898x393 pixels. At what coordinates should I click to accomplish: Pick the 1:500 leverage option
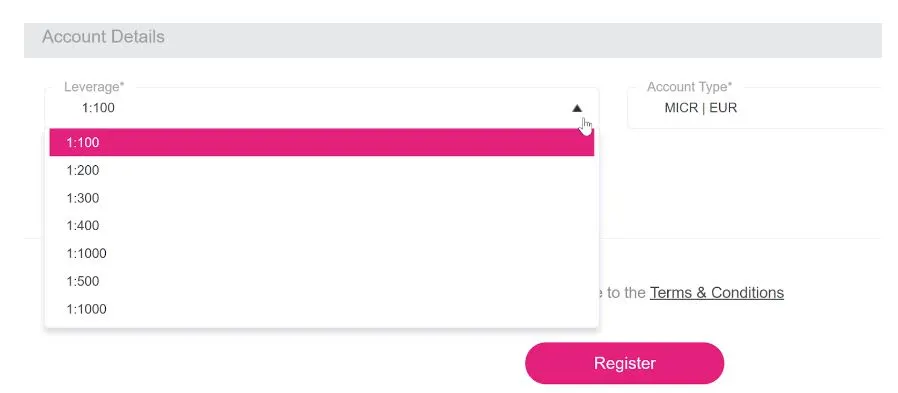click(x=321, y=281)
